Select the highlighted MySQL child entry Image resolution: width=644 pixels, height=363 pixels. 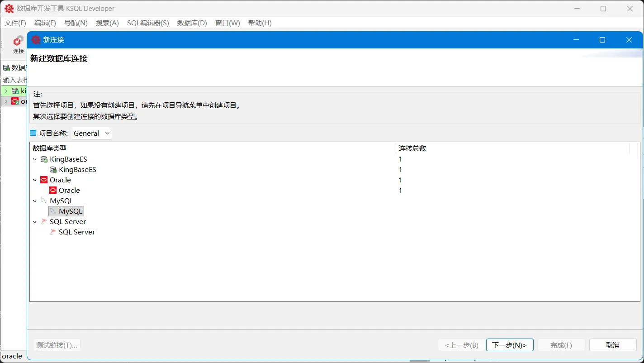66,211
